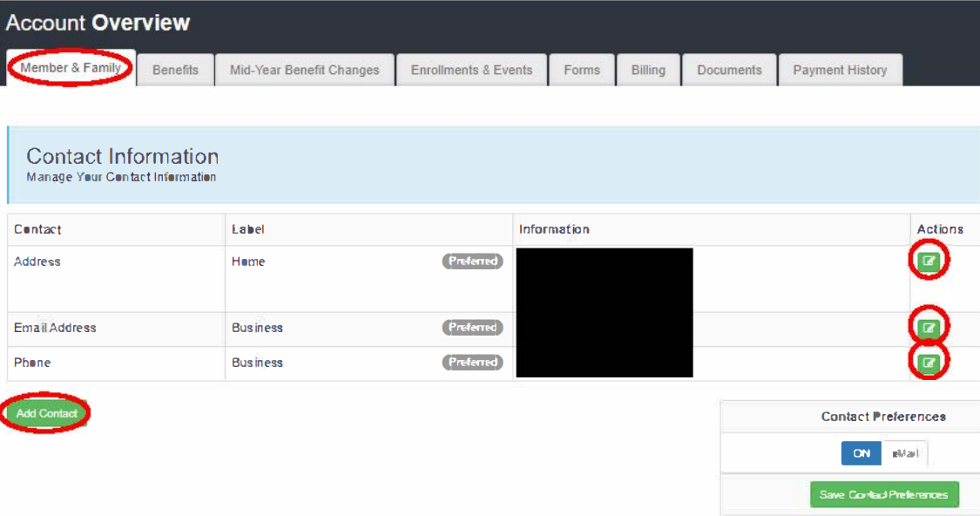Select the eMail contact preference option
This screenshot has width=980, height=516.
pyautogui.click(x=904, y=453)
